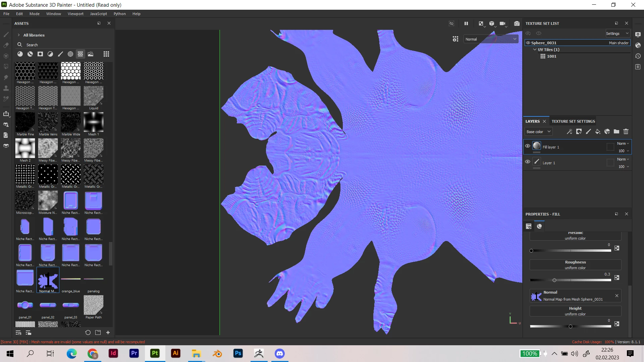Screen dimensions: 644x362
Task: Adjust the Roughness slider handle
Action: point(554,280)
